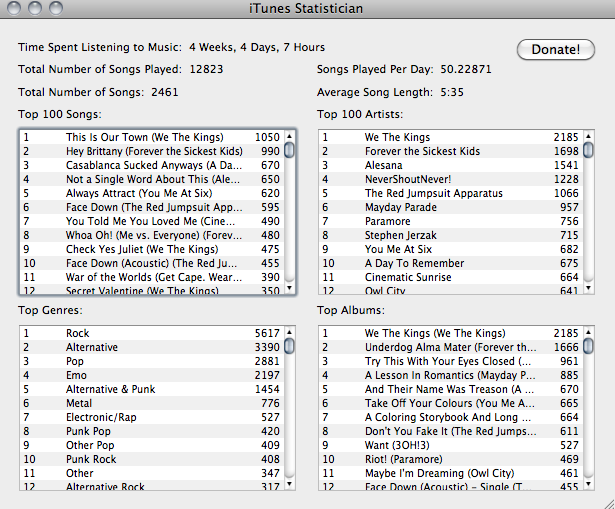Image resolution: width=615 pixels, height=509 pixels.
Task: Click the Donate! button
Action: pyautogui.click(x=556, y=49)
